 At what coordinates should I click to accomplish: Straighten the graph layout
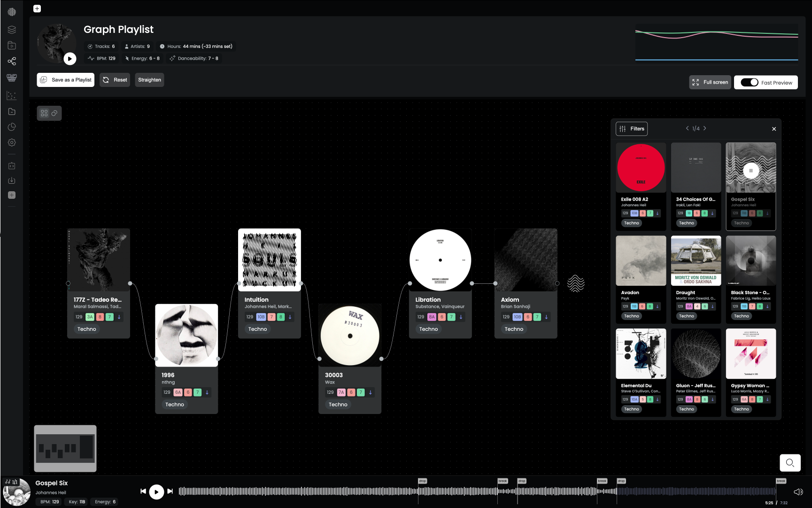pos(150,80)
